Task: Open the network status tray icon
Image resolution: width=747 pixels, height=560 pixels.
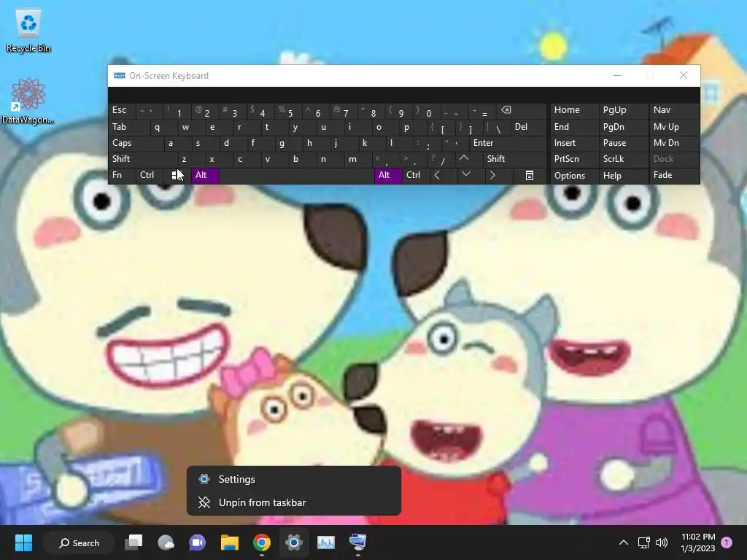Action: (x=643, y=542)
